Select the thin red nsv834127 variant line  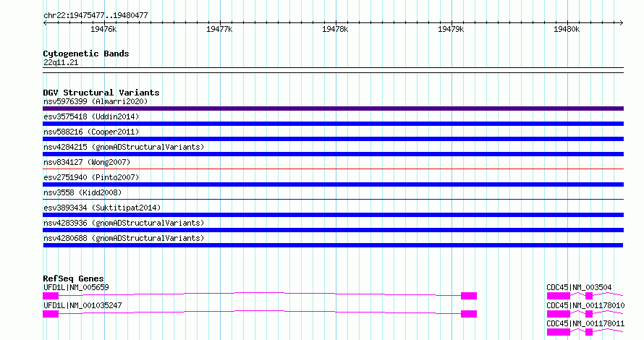[333, 169]
